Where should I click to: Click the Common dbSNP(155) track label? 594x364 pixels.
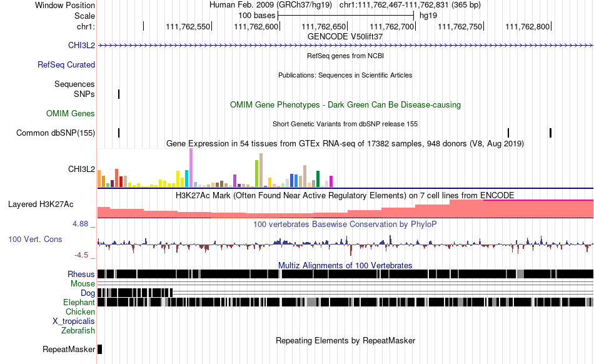point(56,133)
